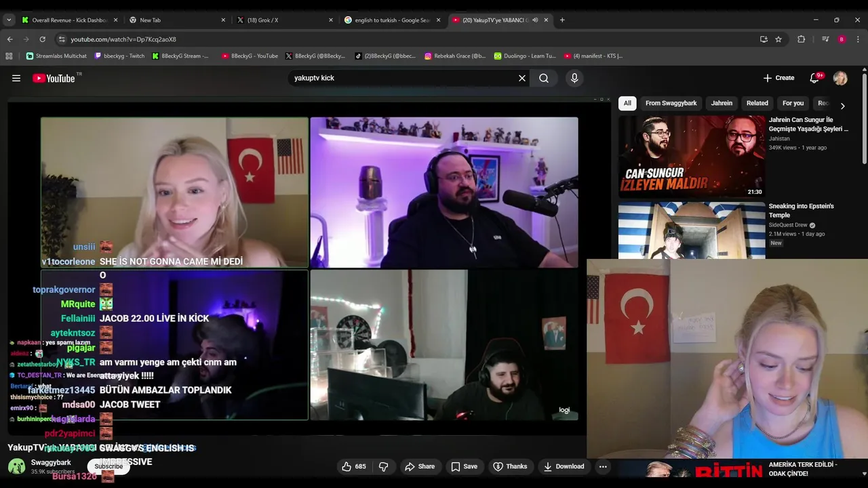Open the BBeckyG X profile bookmark
The image size is (868, 488).
click(x=315, y=56)
